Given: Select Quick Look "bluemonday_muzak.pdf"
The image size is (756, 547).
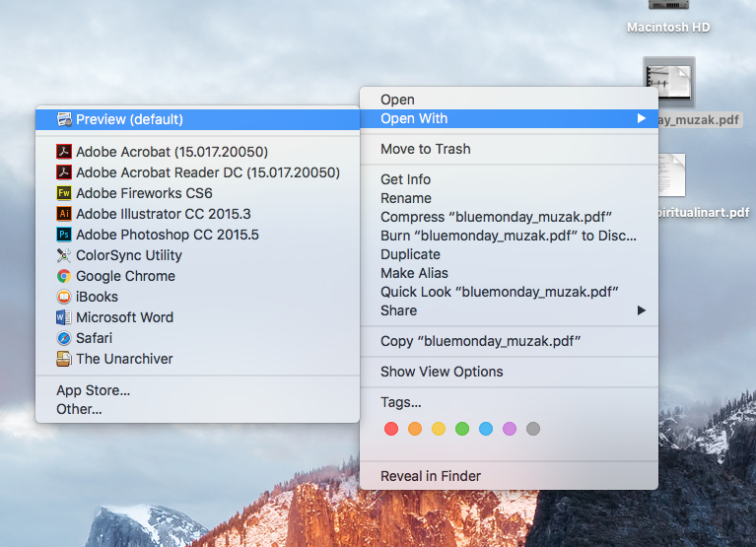Looking at the screenshot, I should (510, 292).
